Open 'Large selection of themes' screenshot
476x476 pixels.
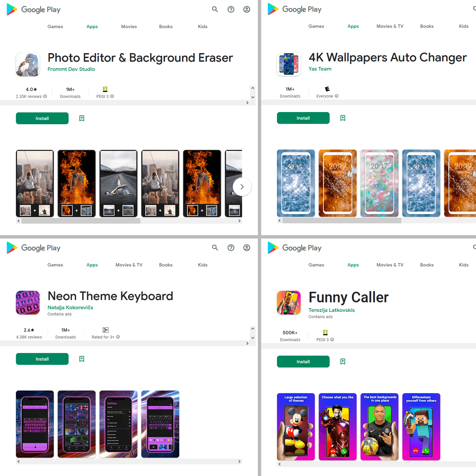296,427
